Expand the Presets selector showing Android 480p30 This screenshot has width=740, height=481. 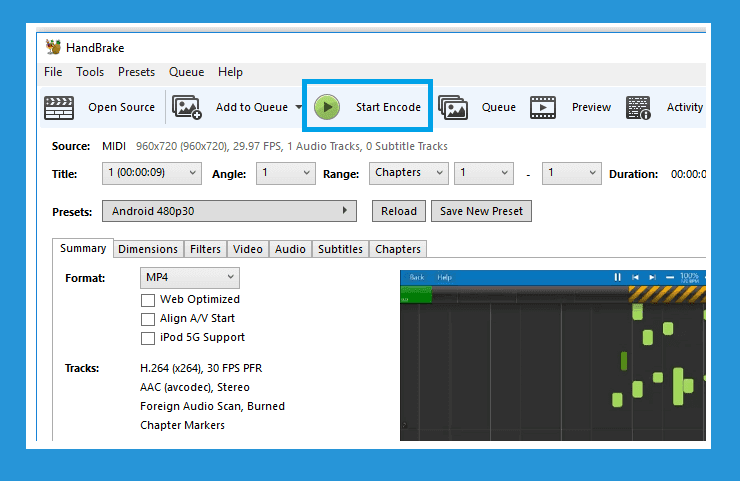point(229,211)
